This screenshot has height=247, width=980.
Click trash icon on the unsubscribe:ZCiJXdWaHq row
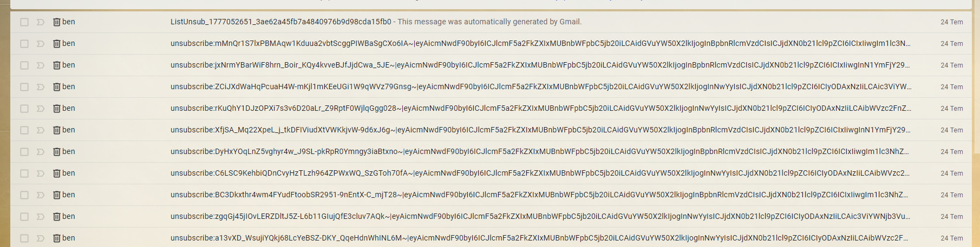56,87
